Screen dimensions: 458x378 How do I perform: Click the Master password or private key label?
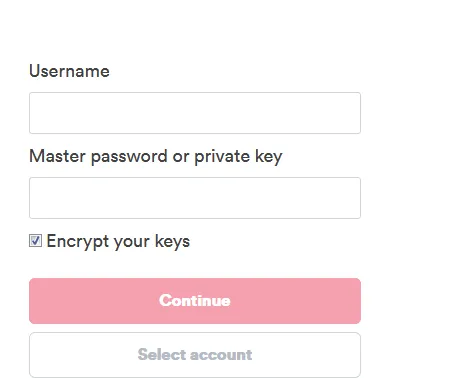click(x=156, y=156)
